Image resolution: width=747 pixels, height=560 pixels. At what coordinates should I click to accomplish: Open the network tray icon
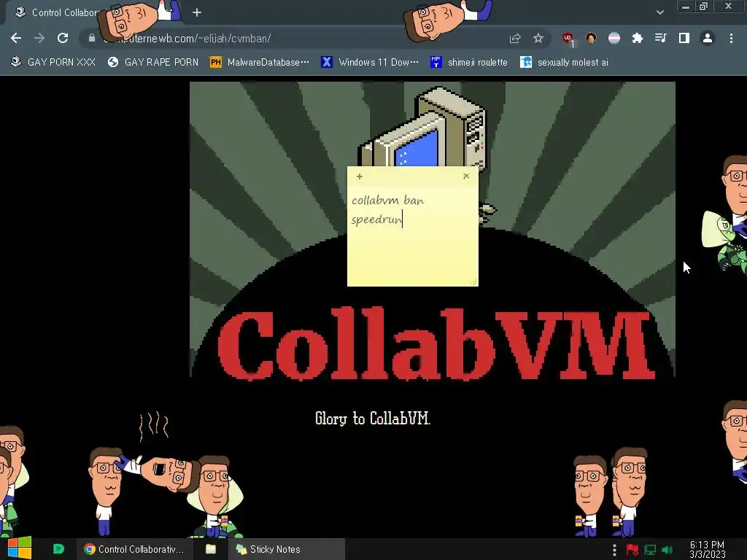[x=650, y=550]
